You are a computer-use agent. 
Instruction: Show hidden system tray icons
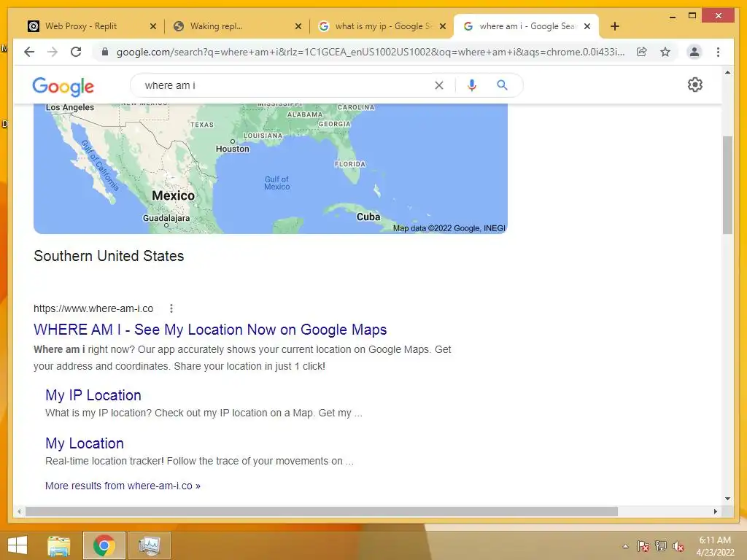coord(625,546)
